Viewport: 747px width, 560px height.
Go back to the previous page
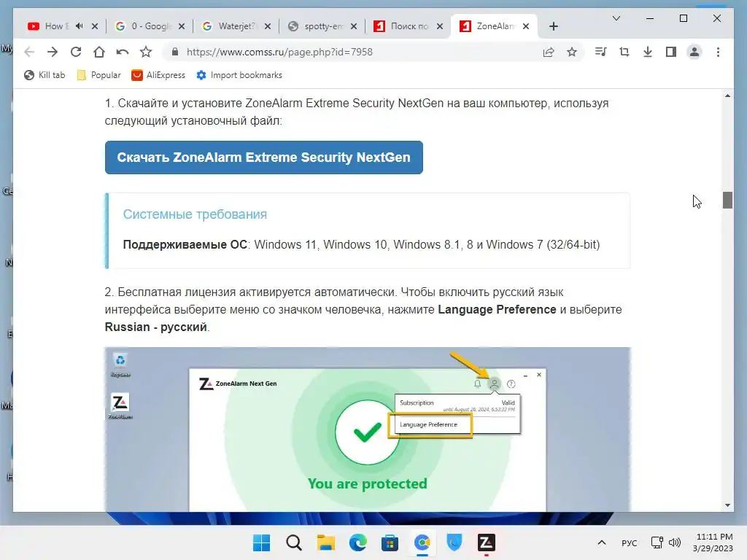(x=29, y=52)
